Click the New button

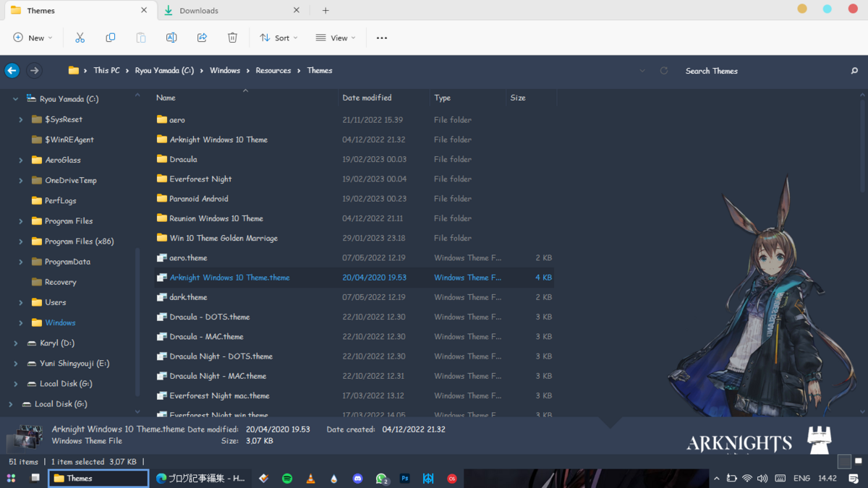33,38
